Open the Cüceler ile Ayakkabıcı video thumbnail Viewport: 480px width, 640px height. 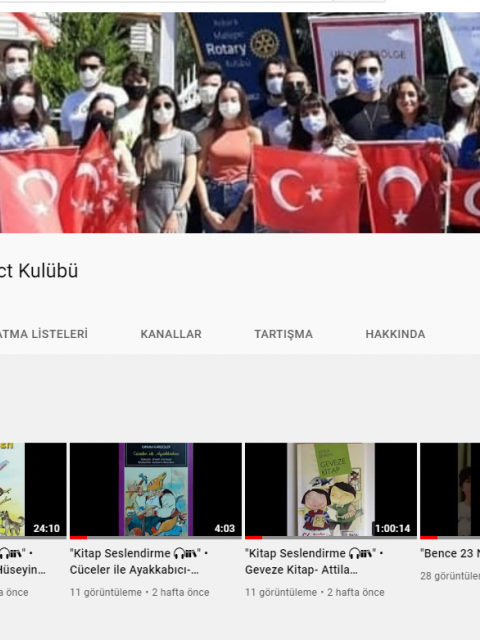[156, 489]
